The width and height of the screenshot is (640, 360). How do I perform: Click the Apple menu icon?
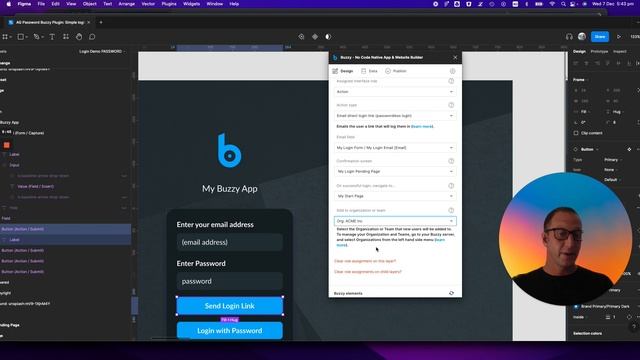point(9,4)
